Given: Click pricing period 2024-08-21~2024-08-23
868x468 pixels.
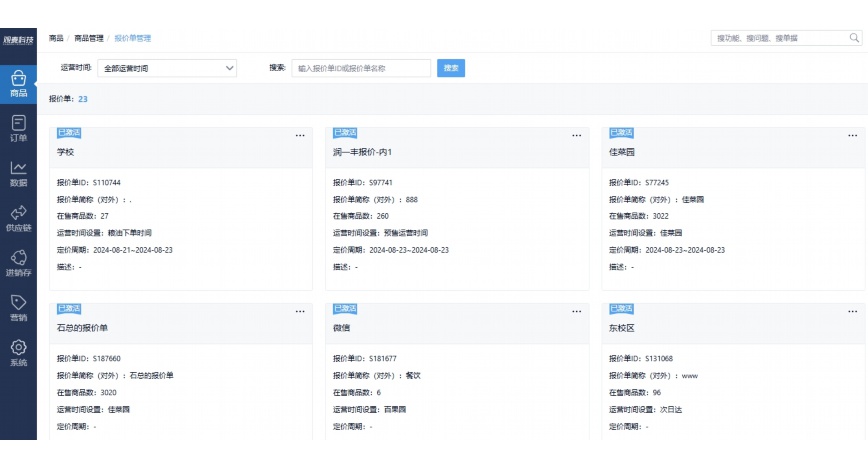Looking at the screenshot, I should (133, 250).
